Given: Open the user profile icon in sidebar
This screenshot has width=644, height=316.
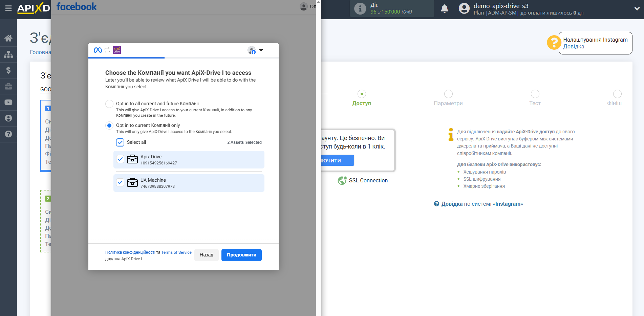Looking at the screenshot, I should point(8,118).
